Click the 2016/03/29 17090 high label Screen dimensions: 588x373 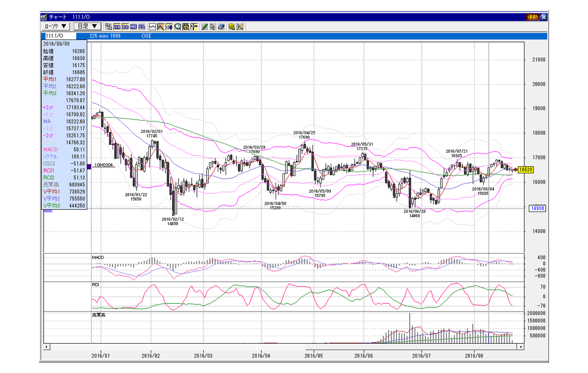[254, 149]
